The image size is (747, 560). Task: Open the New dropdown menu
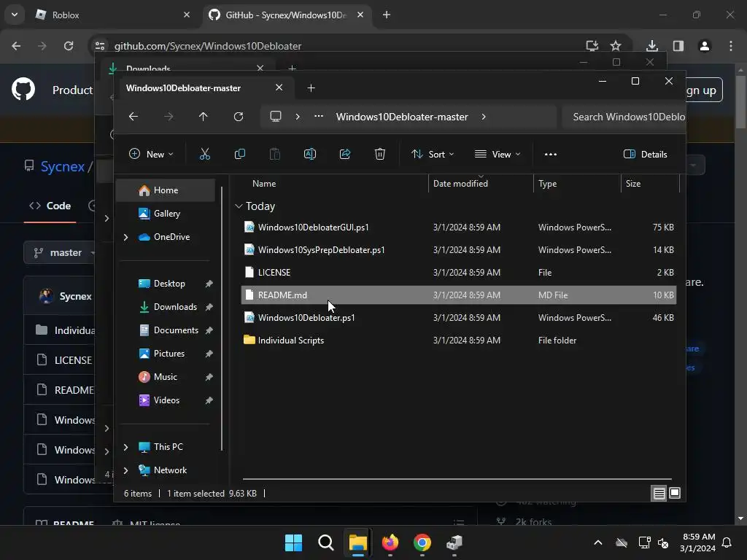click(x=152, y=155)
